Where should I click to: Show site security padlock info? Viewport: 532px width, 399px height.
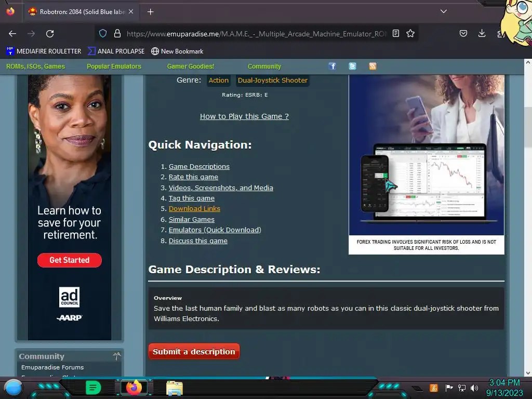pyautogui.click(x=117, y=33)
